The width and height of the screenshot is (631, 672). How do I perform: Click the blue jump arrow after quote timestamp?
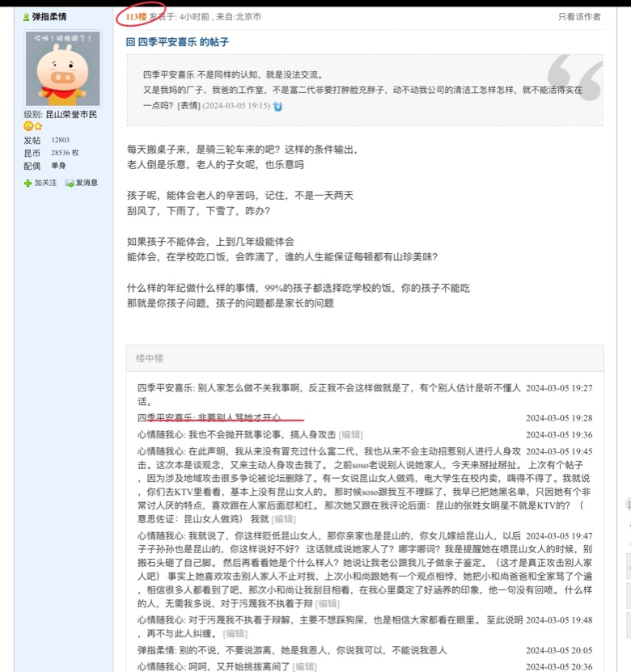pos(277,106)
